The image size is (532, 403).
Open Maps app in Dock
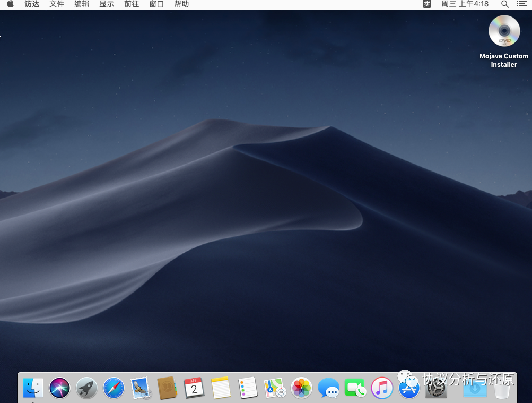(x=275, y=388)
